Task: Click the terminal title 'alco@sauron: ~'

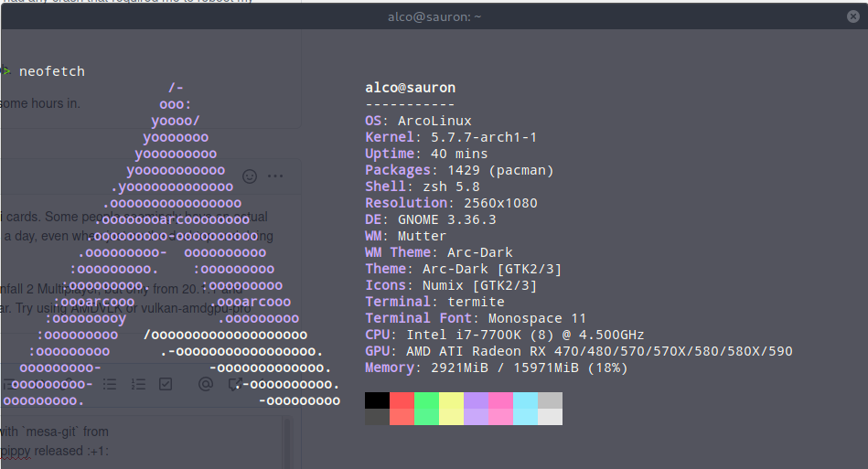Action: 434,17
